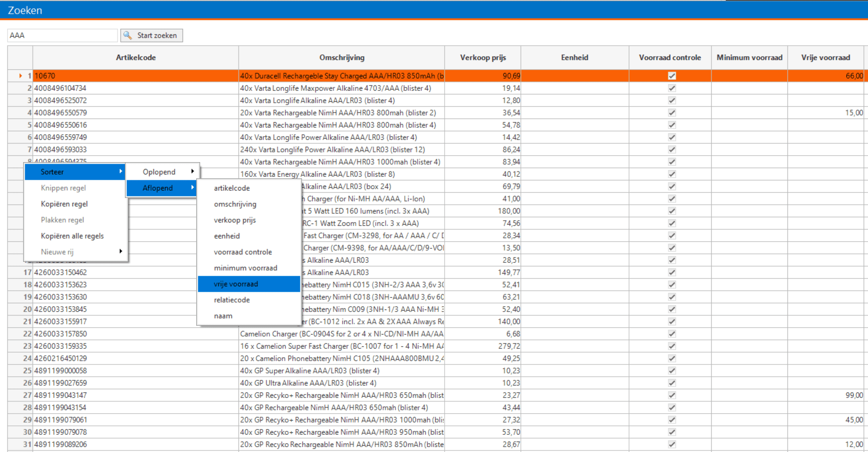This screenshot has height=452, width=868.
Task: Toggle Voorraad controle checkbox for article 10670
Action: tap(672, 76)
